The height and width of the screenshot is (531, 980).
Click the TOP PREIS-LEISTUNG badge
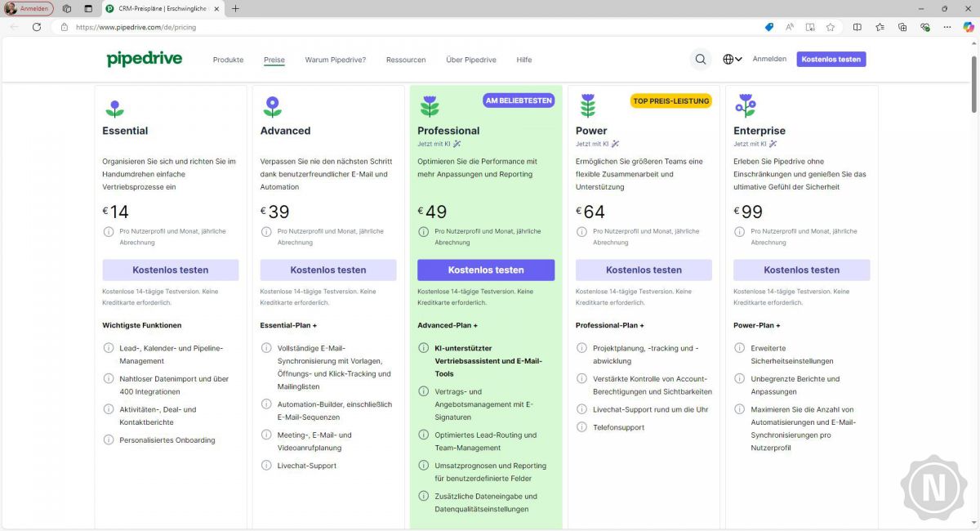point(670,100)
